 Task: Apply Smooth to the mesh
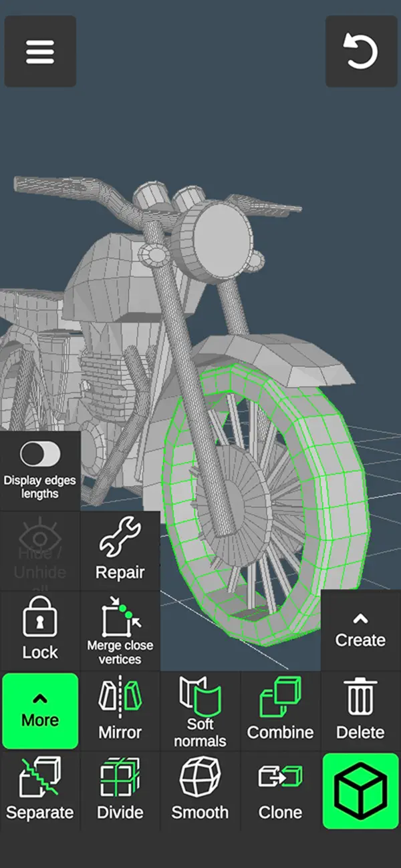coord(200,791)
